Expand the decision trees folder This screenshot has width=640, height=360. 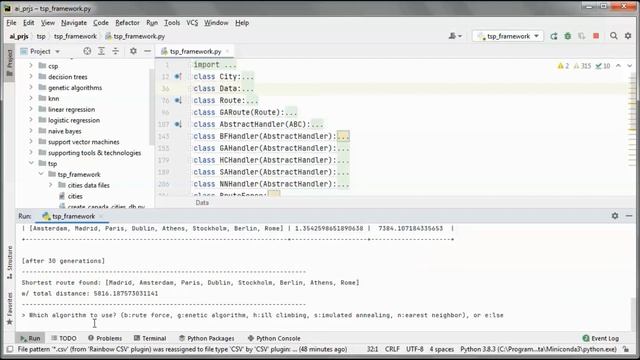31,76
